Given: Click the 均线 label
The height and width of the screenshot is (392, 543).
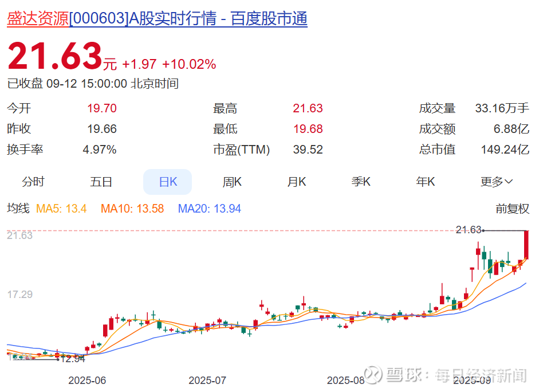Looking at the screenshot, I should (x=18, y=209).
